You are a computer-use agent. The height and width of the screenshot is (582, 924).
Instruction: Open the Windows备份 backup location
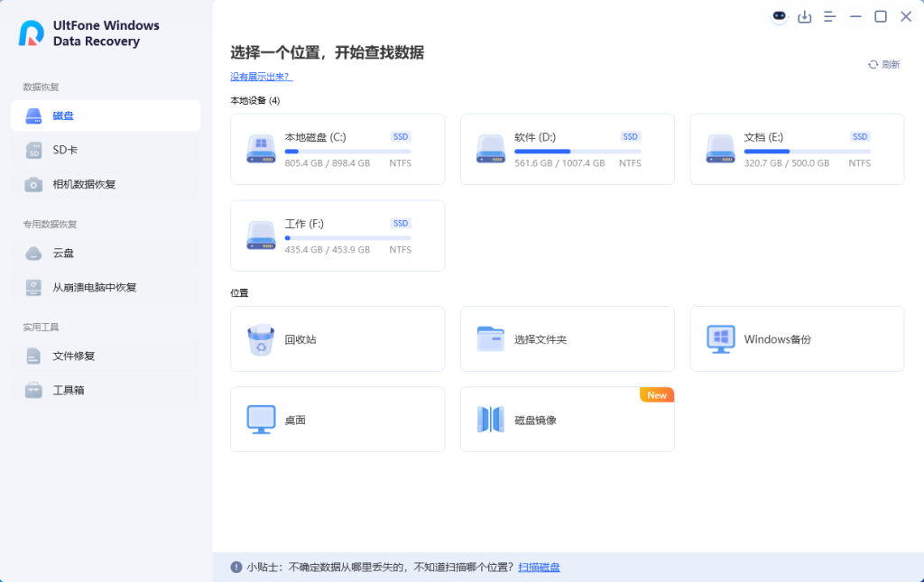coord(797,338)
